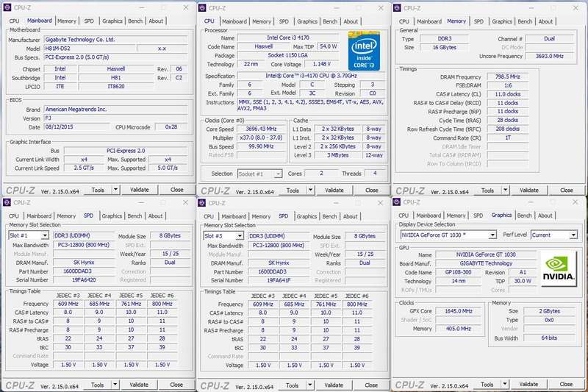The width and height of the screenshot is (588, 392).
Task: Click Validate in the Slot #1 SPD window
Action: pos(139,385)
